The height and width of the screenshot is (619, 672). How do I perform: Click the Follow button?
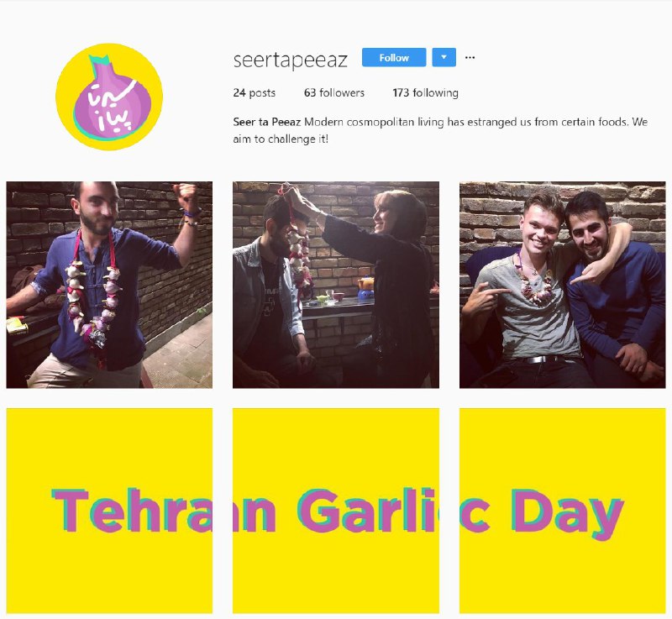point(394,57)
